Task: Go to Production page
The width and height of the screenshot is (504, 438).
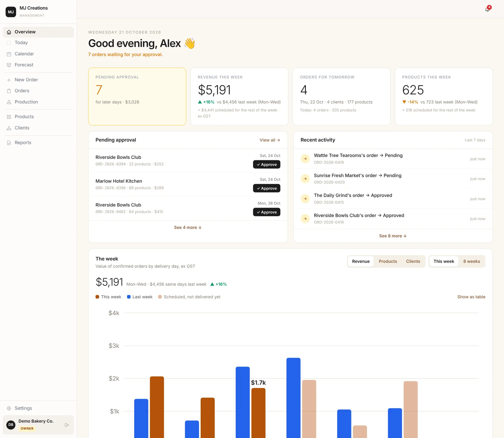Action: click(x=38, y=102)
